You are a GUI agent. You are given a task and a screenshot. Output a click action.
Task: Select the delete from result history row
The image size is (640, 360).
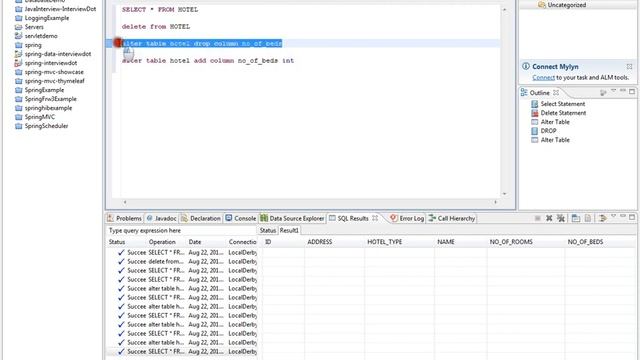point(181,261)
